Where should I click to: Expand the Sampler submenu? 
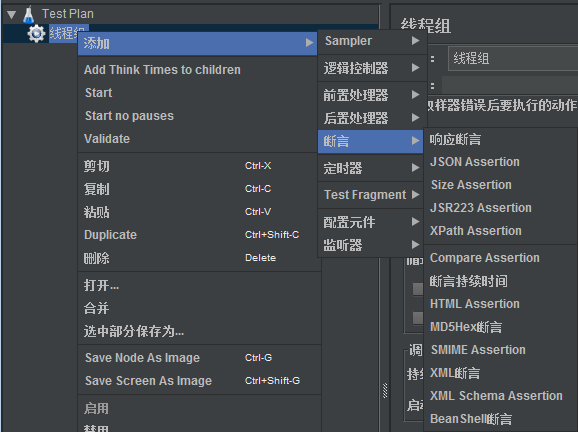click(x=372, y=41)
